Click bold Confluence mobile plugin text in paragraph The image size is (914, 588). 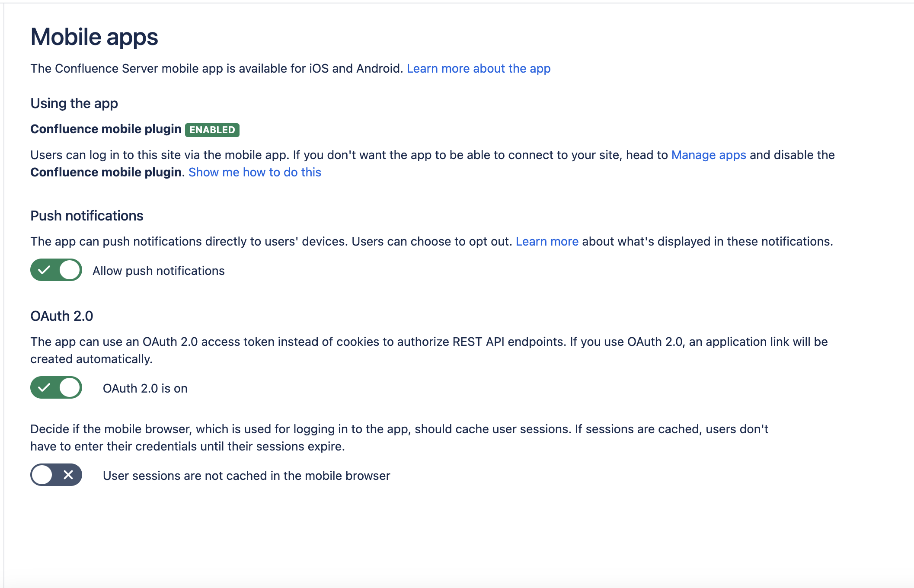tap(105, 173)
